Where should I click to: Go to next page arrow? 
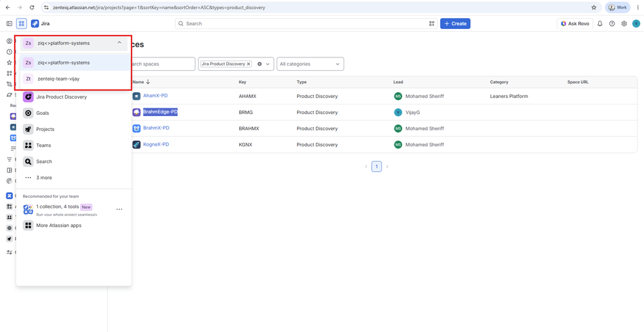(387, 166)
